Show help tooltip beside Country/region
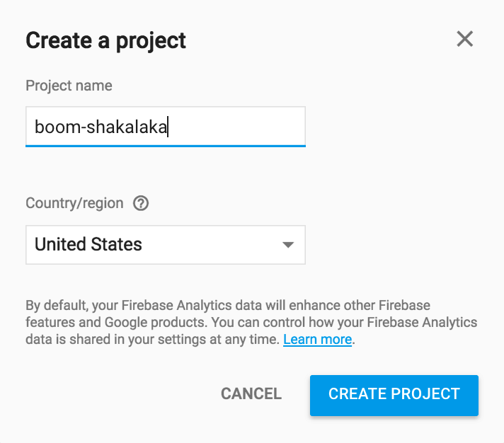This screenshot has height=443, width=504. 141,203
